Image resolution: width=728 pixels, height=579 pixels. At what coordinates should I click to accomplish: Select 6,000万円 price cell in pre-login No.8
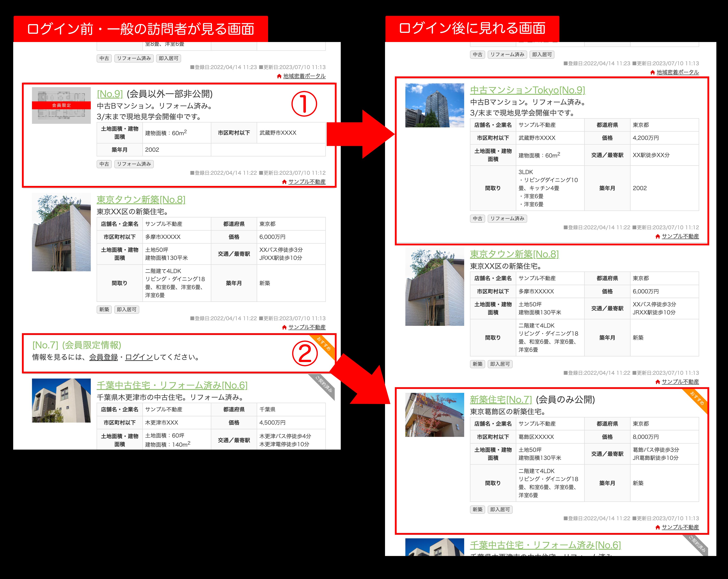291,237
